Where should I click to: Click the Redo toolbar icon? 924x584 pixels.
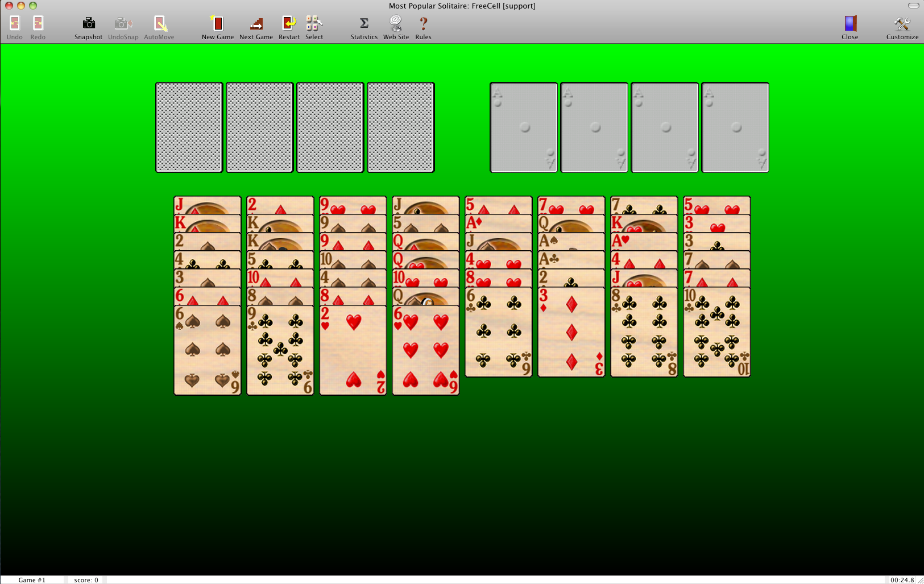click(38, 24)
